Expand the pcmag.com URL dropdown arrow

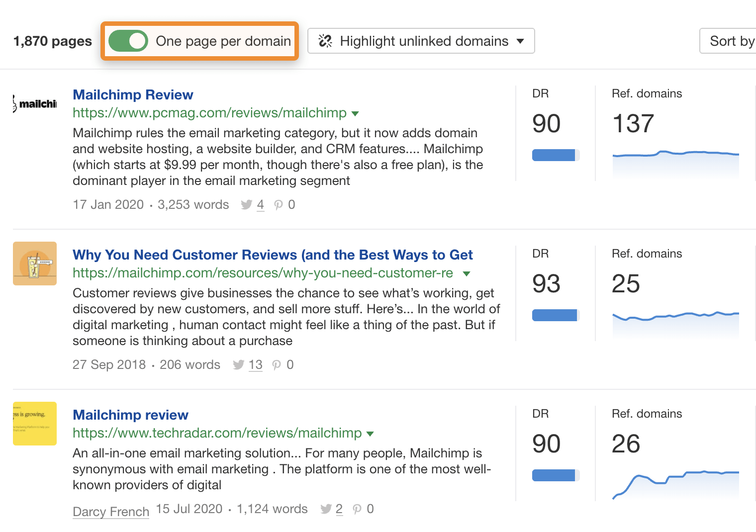355,114
